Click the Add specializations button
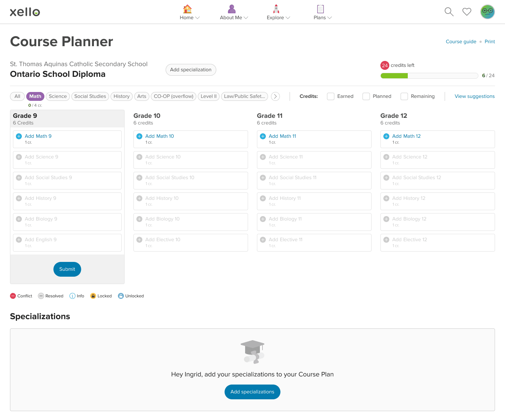 pos(253,392)
